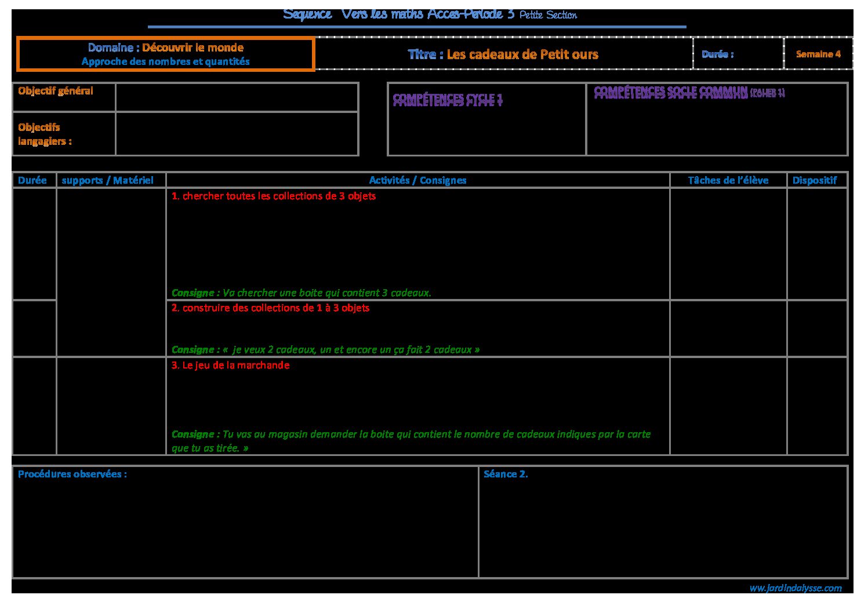Select the 'Compétences socle commun' heading

click(x=671, y=92)
